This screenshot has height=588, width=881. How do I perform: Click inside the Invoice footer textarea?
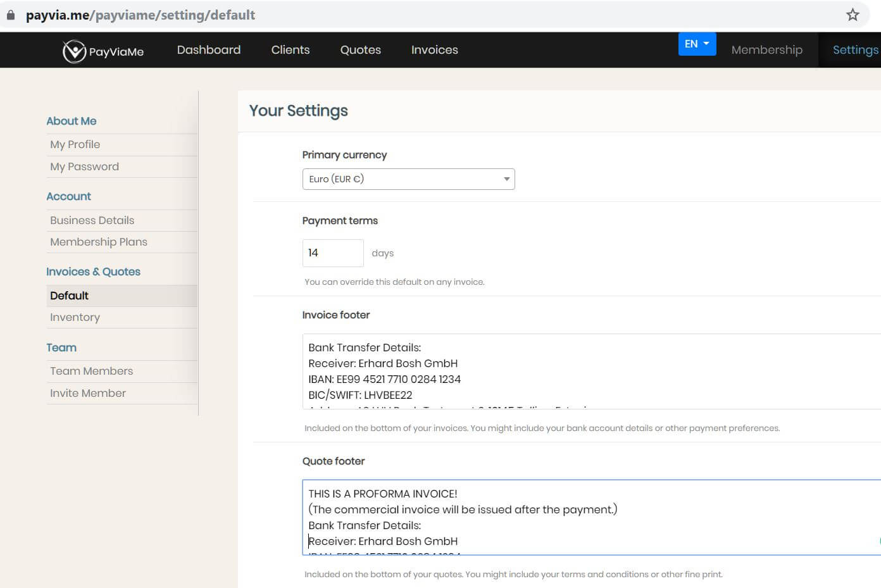(592, 372)
